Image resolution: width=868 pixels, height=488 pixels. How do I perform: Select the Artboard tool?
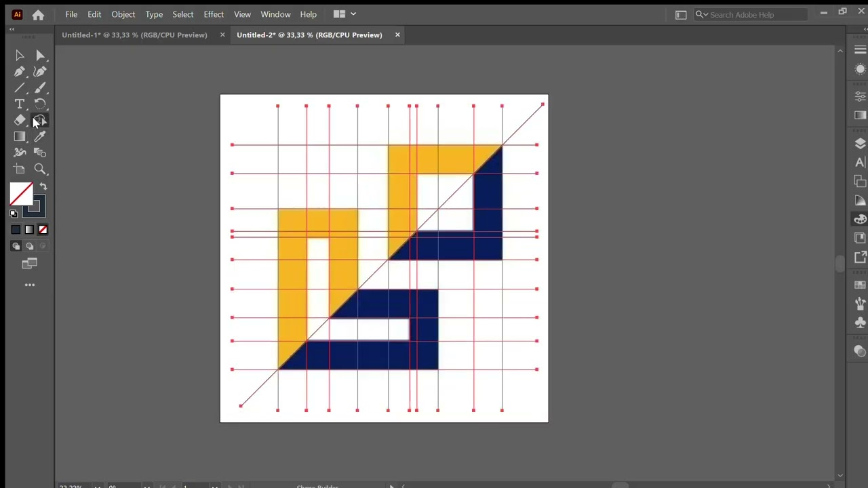[20, 169]
